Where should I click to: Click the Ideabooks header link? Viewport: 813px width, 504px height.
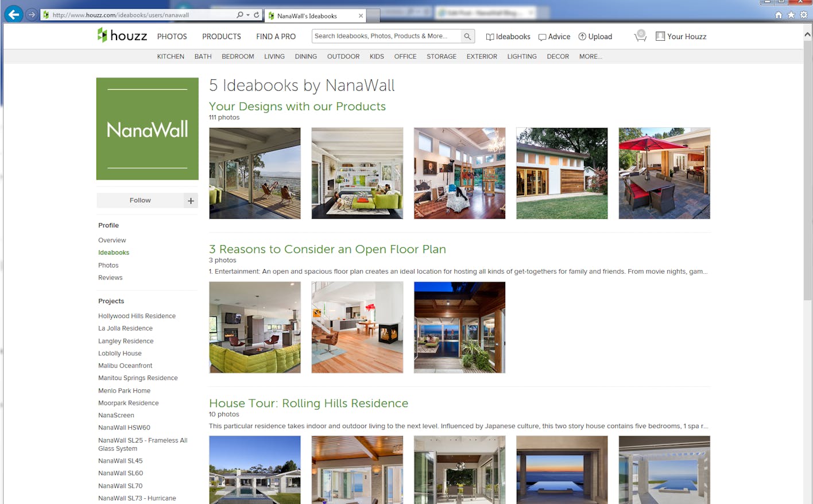pyautogui.click(x=508, y=36)
